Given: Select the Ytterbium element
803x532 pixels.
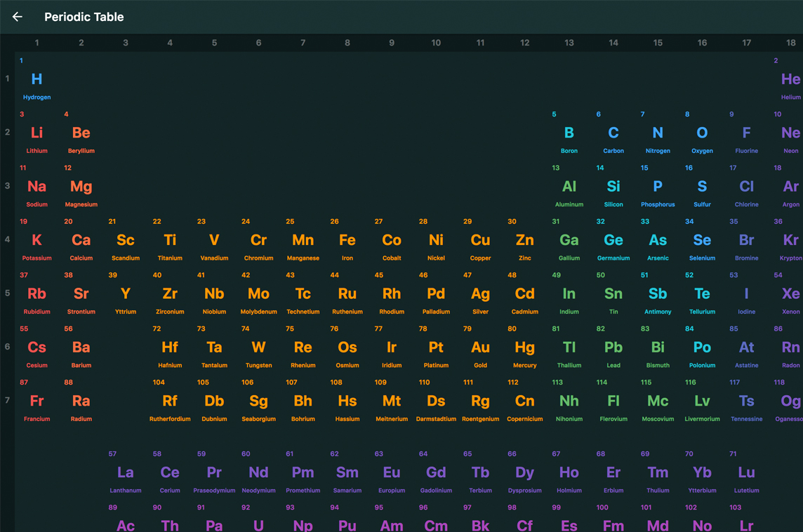Looking at the screenshot, I should tap(702, 472).
